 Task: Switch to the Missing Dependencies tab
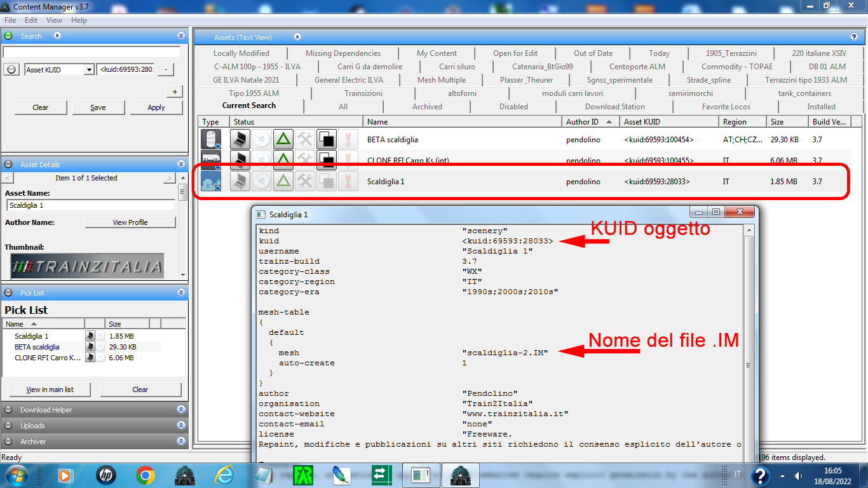[343, 53]
